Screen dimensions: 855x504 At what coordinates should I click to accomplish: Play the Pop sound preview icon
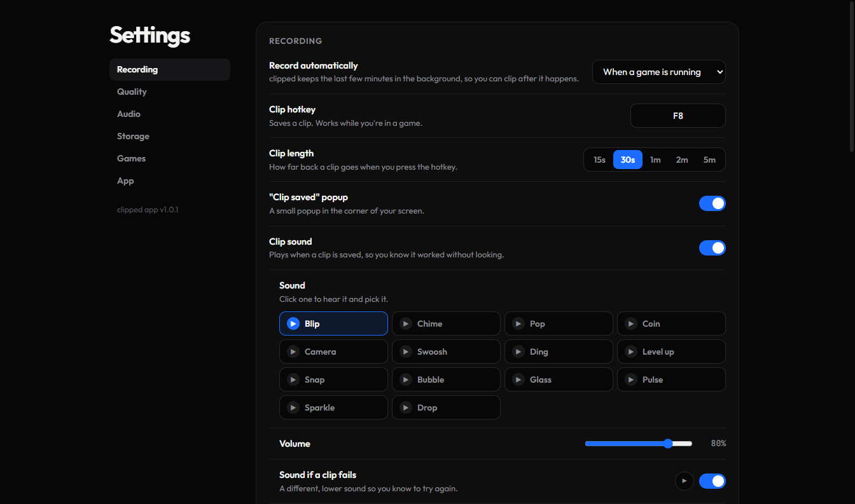pyautogui.click(x=518, y=324)
